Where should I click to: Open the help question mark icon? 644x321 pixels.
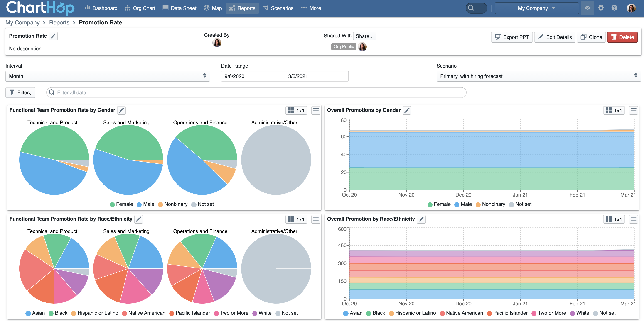(x=614, y=8)
